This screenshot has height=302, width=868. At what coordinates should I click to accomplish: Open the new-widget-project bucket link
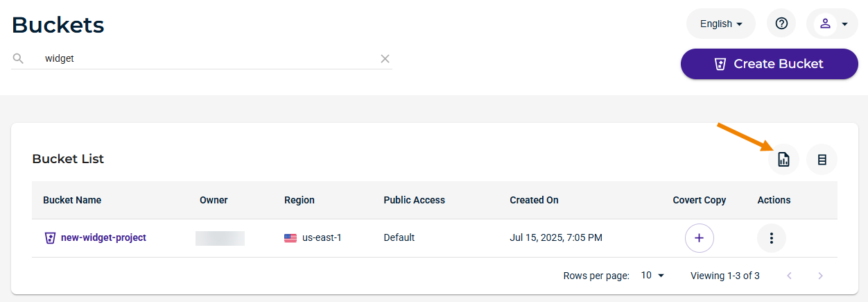coord(103,237)
